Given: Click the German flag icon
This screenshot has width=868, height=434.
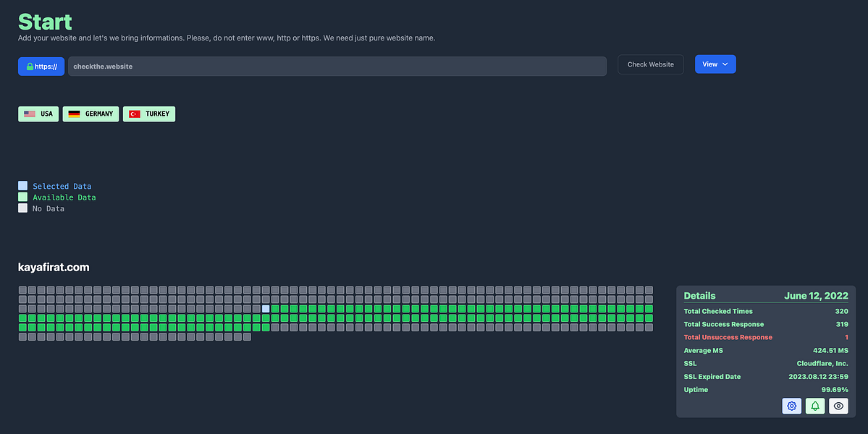Looking at the screenshot, I should (x=74, y=114).
